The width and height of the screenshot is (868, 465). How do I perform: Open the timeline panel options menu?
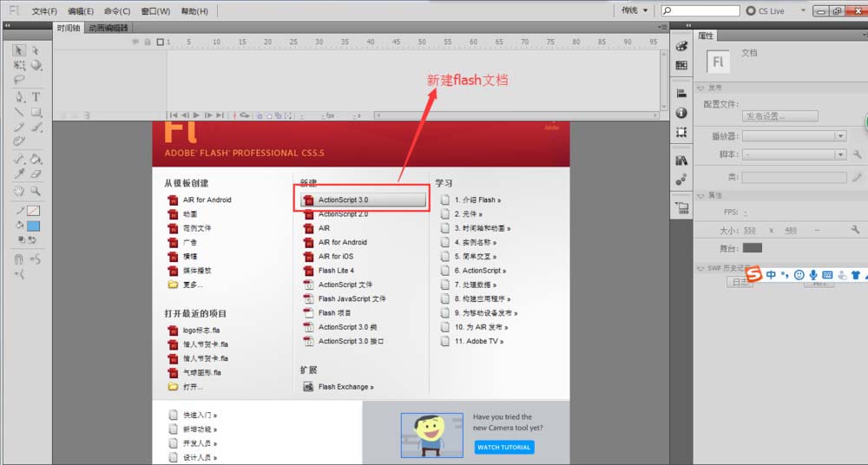click(x=662, y=27)
